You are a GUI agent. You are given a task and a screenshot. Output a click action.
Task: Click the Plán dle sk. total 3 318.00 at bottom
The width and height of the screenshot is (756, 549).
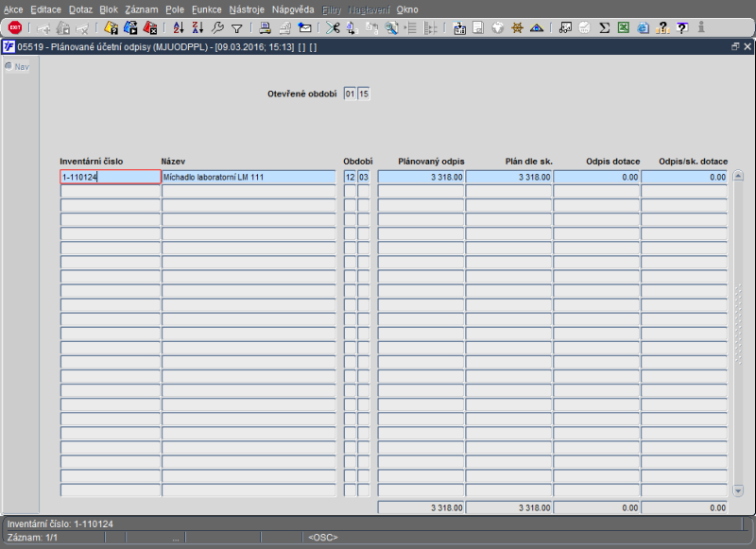point(508,507)
